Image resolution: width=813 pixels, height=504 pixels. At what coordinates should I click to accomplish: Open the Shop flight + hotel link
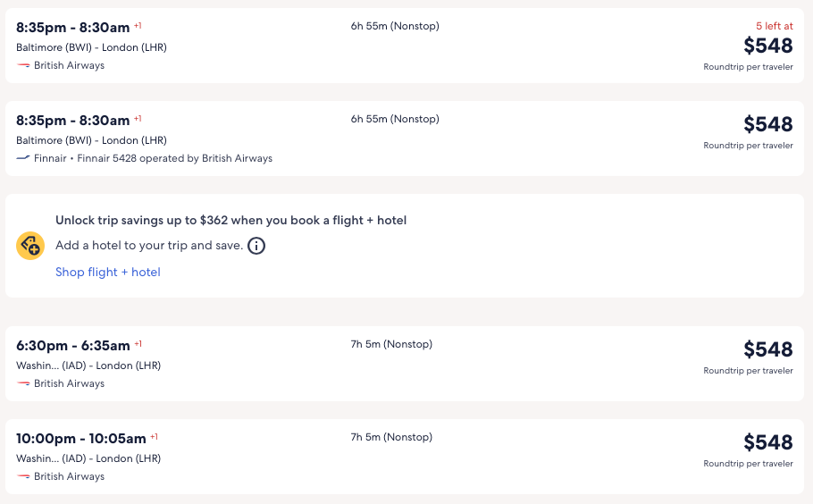108,272
